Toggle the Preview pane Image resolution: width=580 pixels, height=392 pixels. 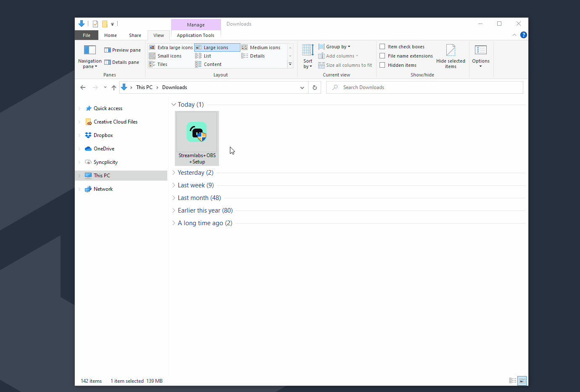point(122,50)
